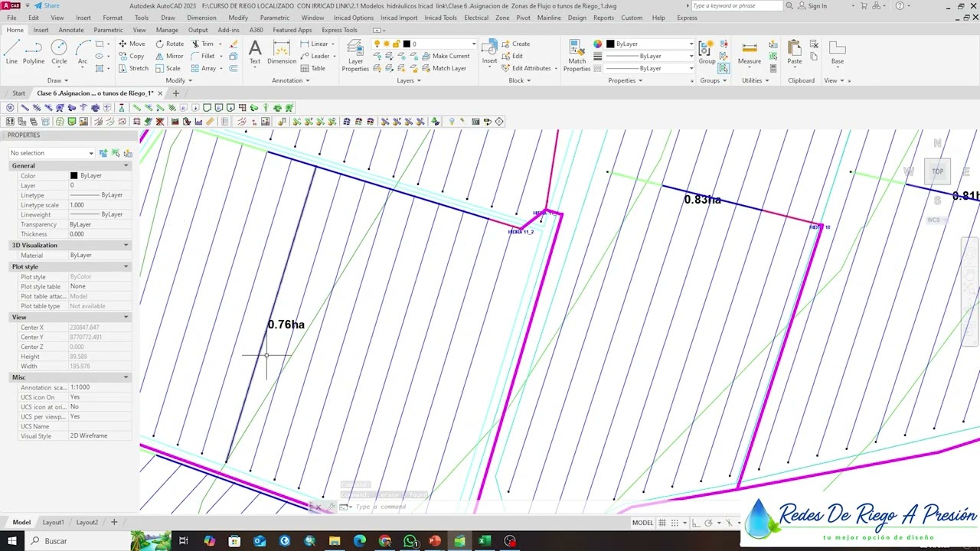This screenshot has height=551, width=980.
Task: Activate the Mirror command
Action: (x=169, y=56)
